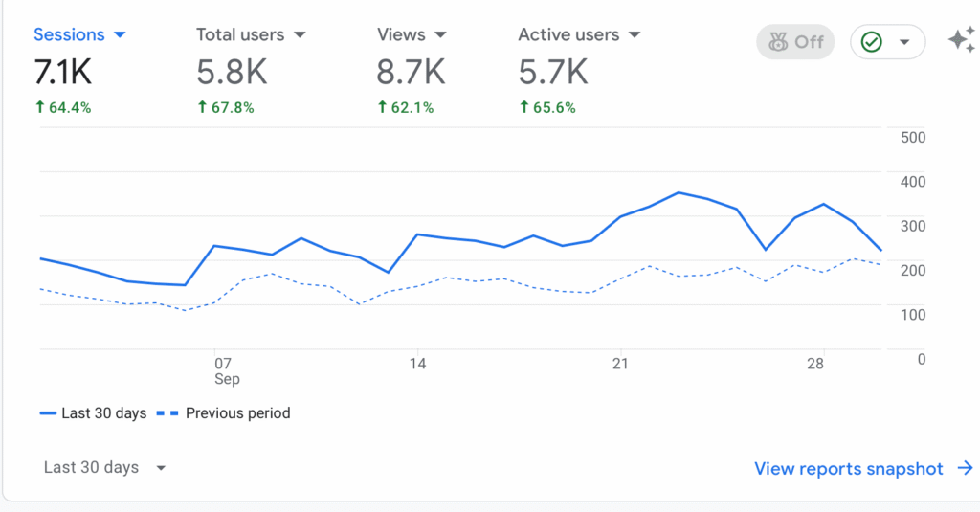This screenshot has height=512, width=980.
Task: Open the Total users metric dropdown
Action: click(300, 35)
